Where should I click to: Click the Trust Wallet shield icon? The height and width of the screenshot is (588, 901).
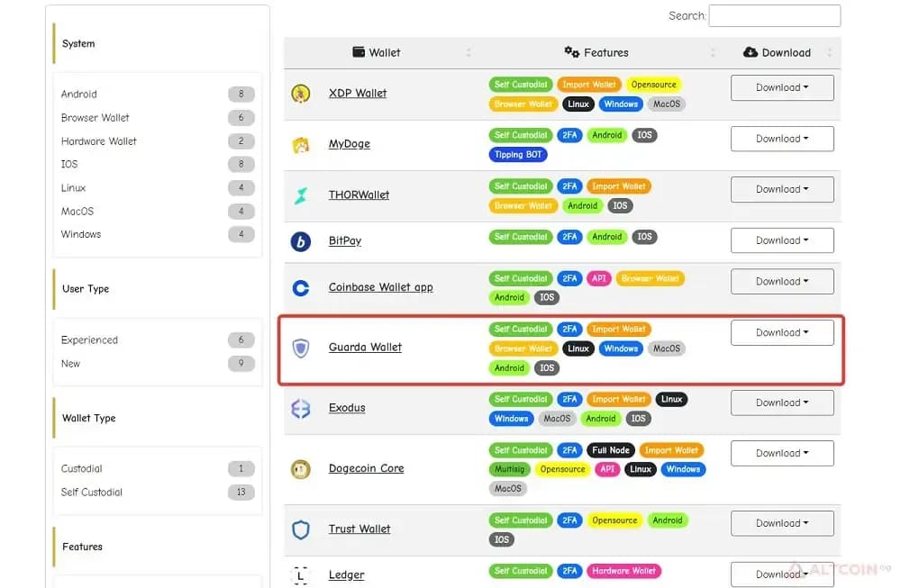click(301, 529)
